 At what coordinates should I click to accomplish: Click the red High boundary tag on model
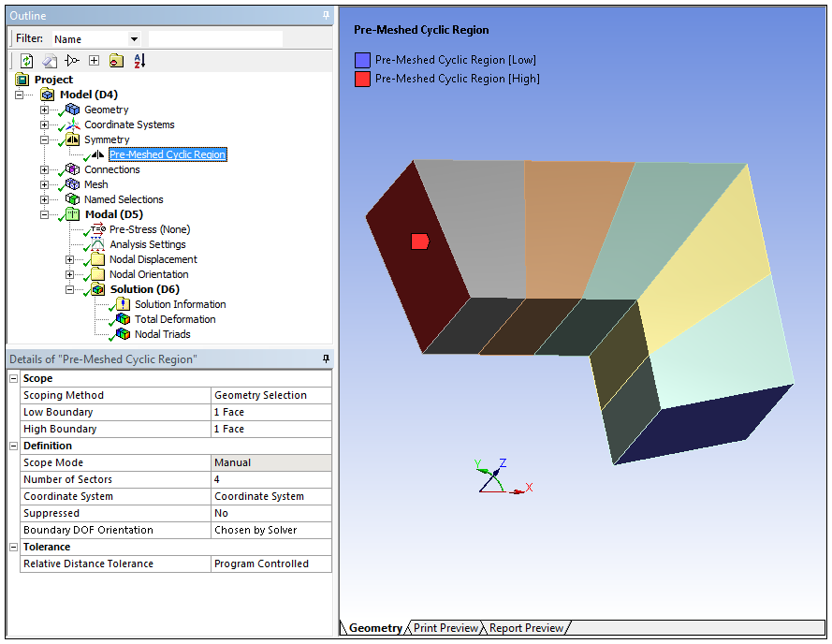419,241
